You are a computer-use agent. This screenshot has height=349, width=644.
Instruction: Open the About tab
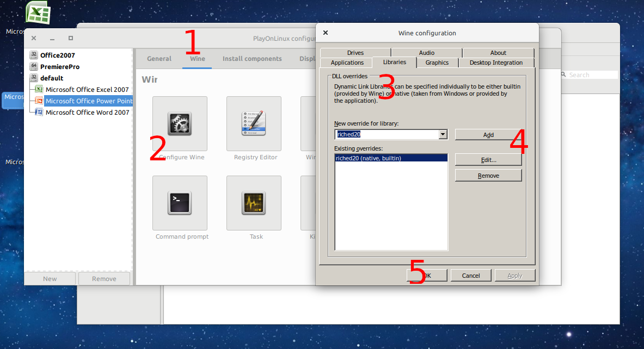point(498,53)
